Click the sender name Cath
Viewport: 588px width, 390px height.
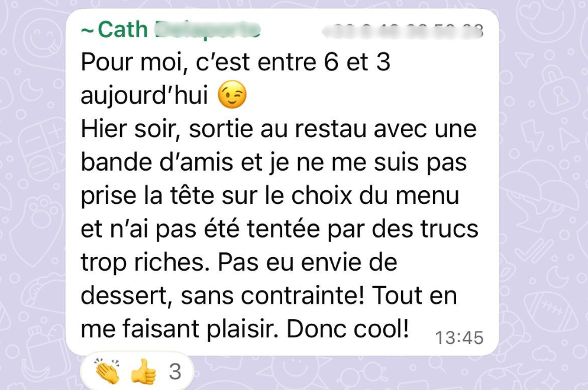(122, 29)
